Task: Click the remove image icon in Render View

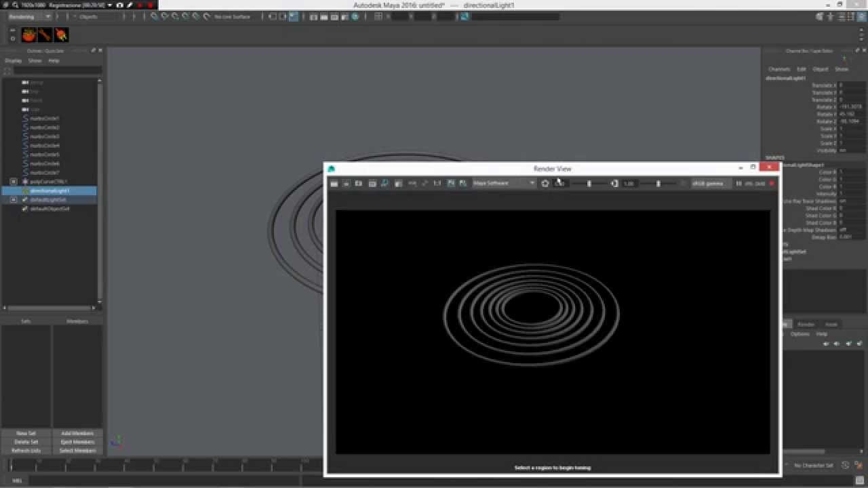Action: click(x=463, y=183)
